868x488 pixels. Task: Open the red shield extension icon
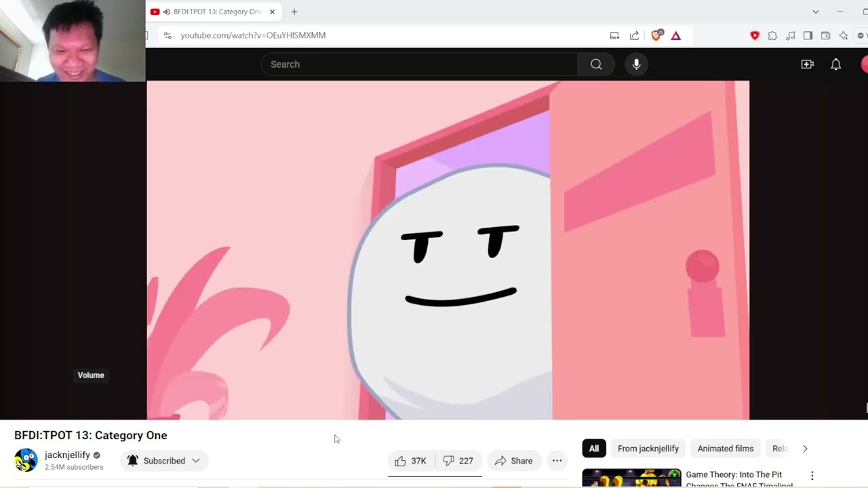point(755,35)
